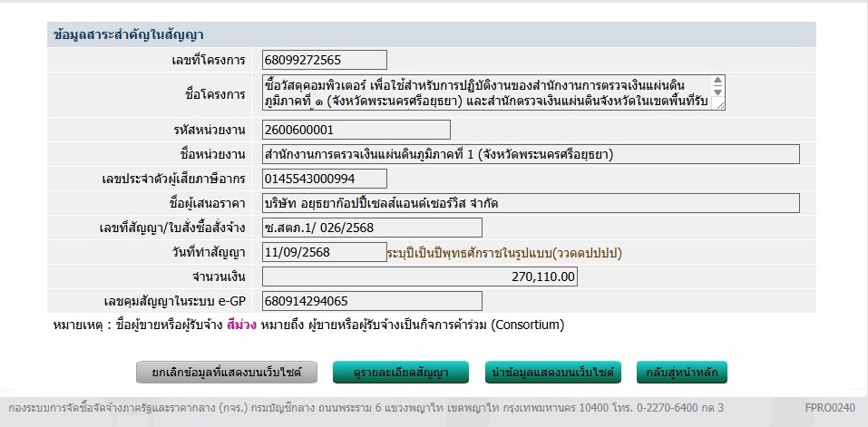Screen dimensions: 868x427
Task: Click the วันที่ทำสัญญา date field 11/09/2568
Action: pyautogui.click(x=324, y=252)
